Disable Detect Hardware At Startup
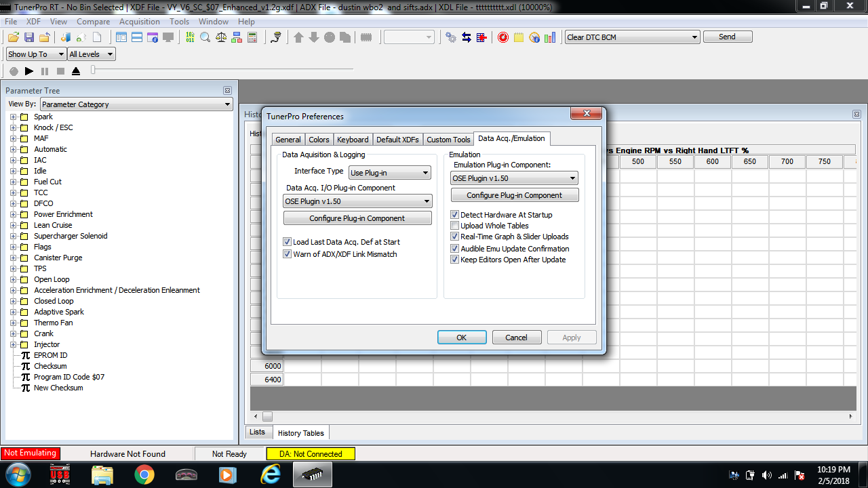This screenshot has height=488, width=868. 455,215
